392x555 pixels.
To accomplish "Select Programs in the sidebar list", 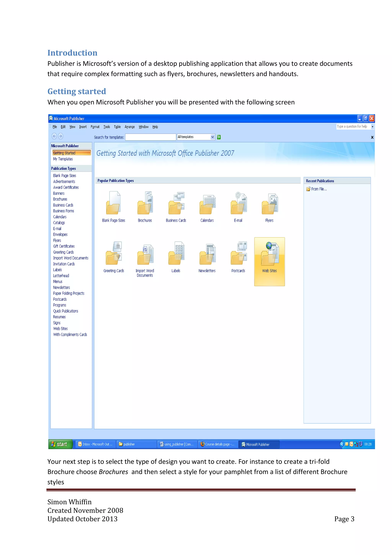I will [60, 305].
